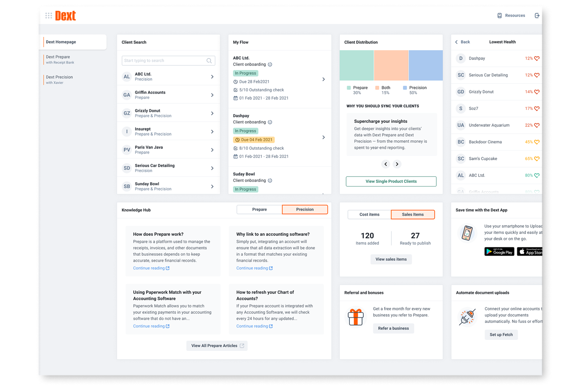Viewport: 588px width, 392px height.
Task: Expand ABC Ltd. row chevron in Client Search
Action: (x=212, y=77)
